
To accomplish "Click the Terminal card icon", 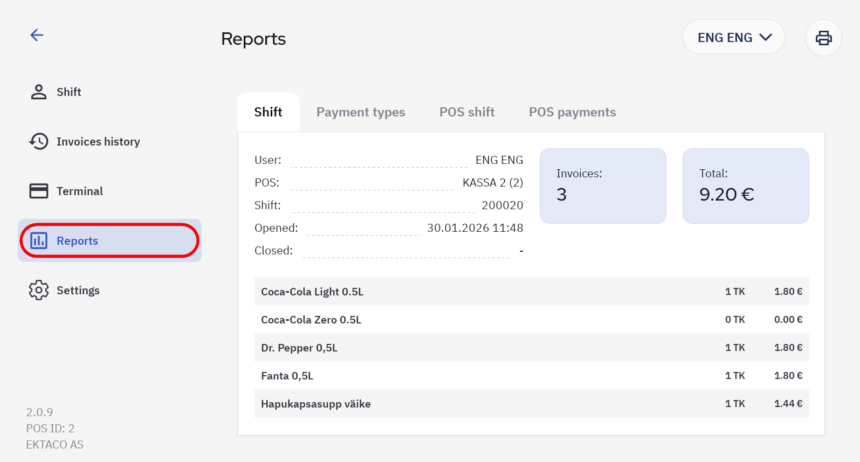I will pos(39,191).
